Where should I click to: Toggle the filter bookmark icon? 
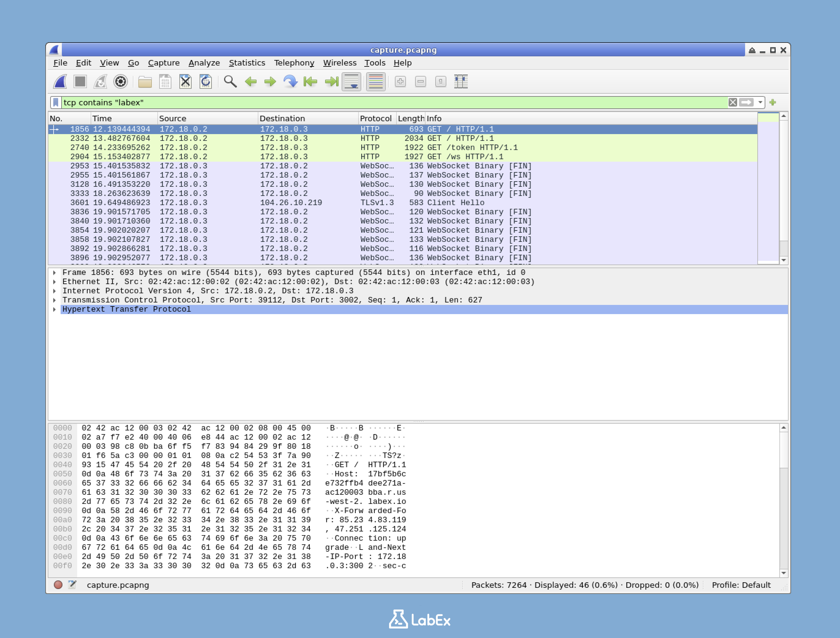[x=55, y=102]
